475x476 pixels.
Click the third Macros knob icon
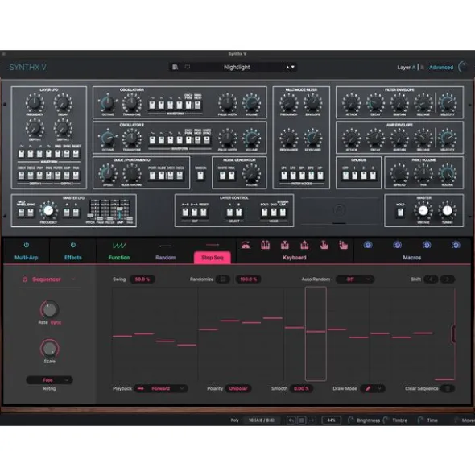coord(427,245)
